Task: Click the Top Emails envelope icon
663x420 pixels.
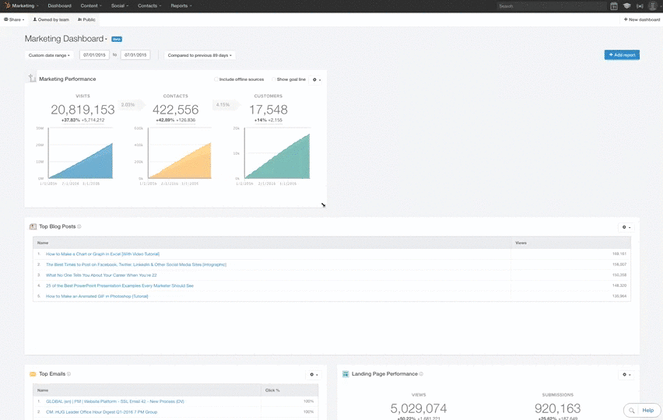Action: pos(32,374)
